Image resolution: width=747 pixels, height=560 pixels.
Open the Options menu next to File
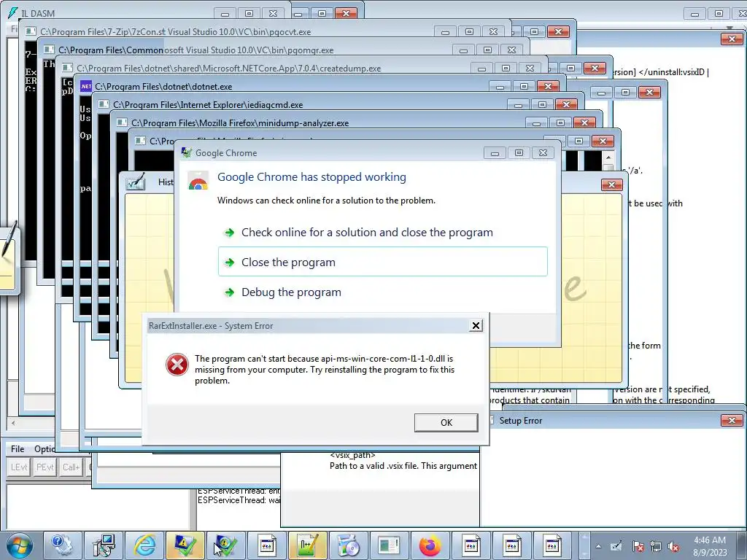44,449
